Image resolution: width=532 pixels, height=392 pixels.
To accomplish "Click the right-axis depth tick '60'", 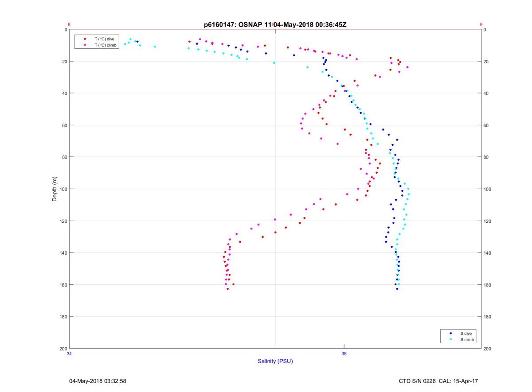I will (x=486, y=125).
